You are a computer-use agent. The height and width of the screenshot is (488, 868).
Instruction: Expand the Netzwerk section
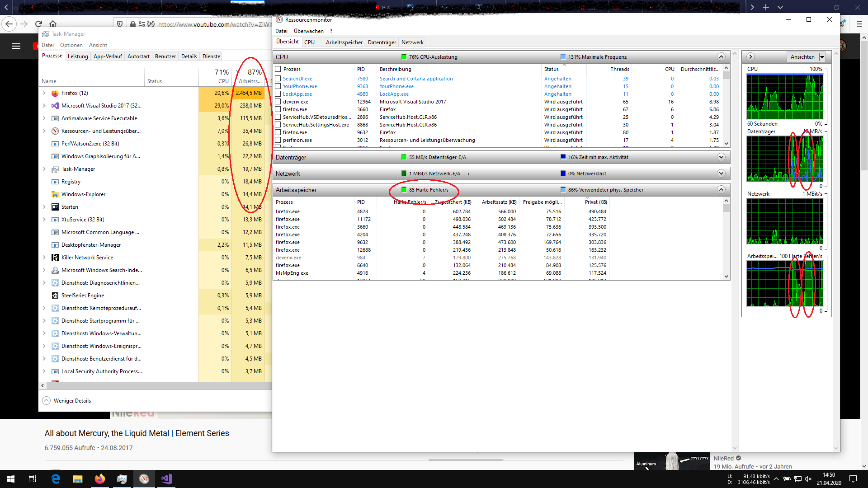[x=721, y=174]
